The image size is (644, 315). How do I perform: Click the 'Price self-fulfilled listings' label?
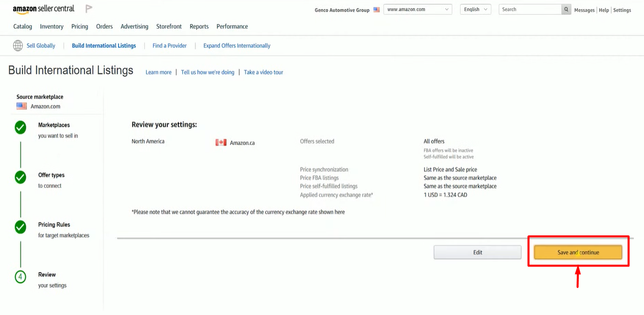pos(329,186)
